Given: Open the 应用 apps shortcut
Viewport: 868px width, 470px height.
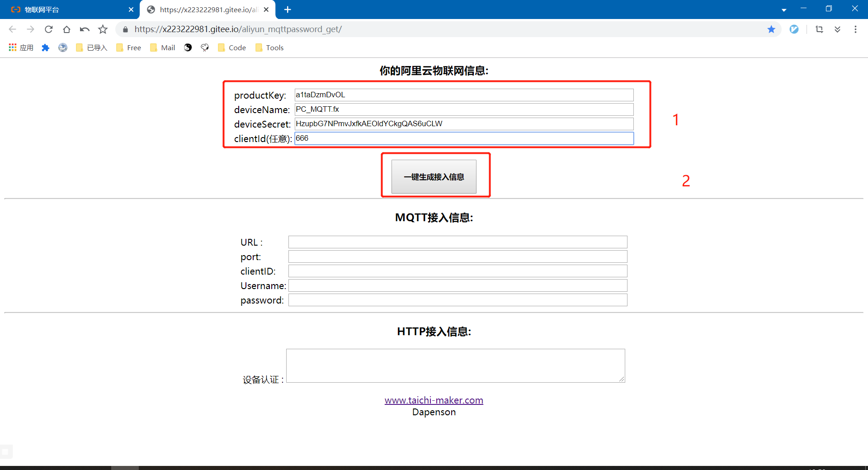Looking at the screenshot, I should pyautogui.click(x=21, y=47).
